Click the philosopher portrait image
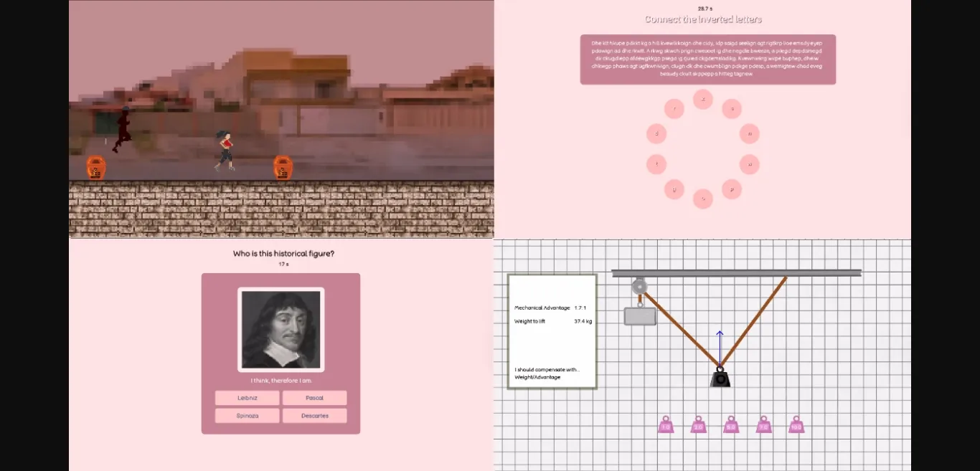The height and width of the screenshot is (471, 980). [281, 329]
